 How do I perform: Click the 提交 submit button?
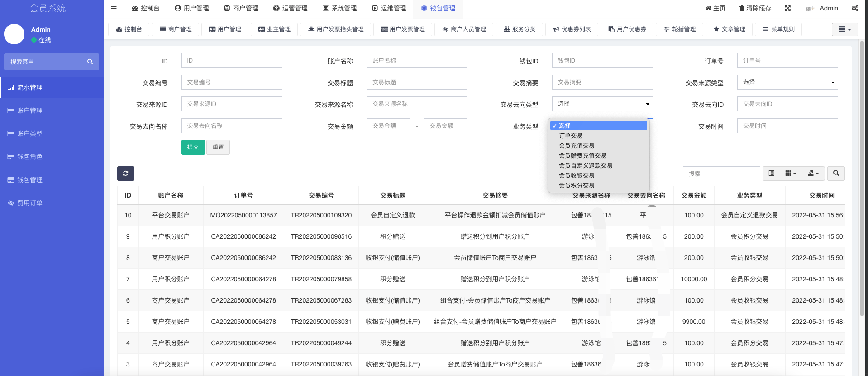193,147
